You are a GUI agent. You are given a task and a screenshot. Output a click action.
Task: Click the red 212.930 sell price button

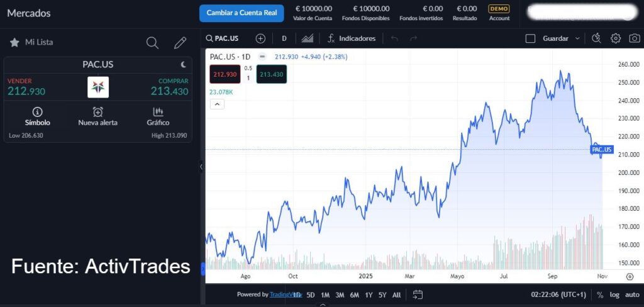pos(225,74)
